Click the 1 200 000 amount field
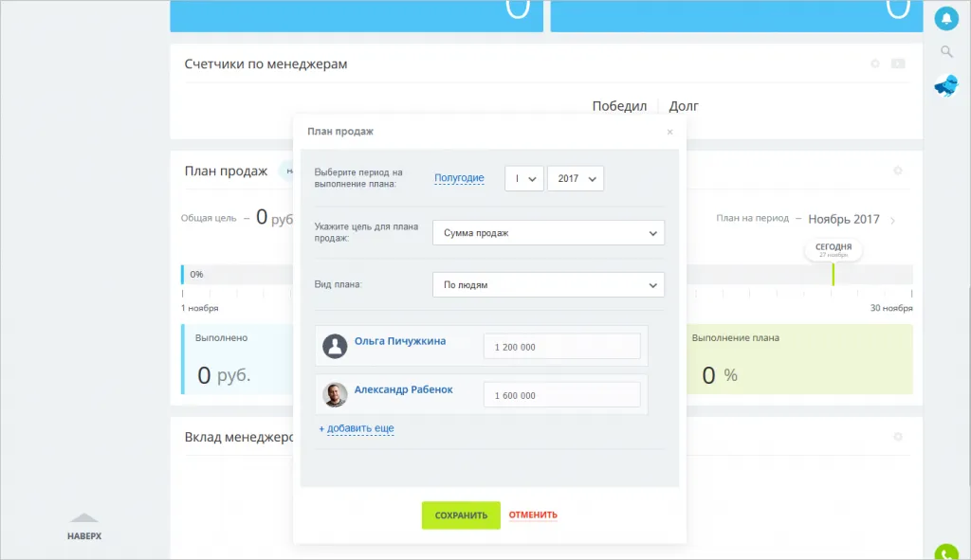 coord(561,347)
